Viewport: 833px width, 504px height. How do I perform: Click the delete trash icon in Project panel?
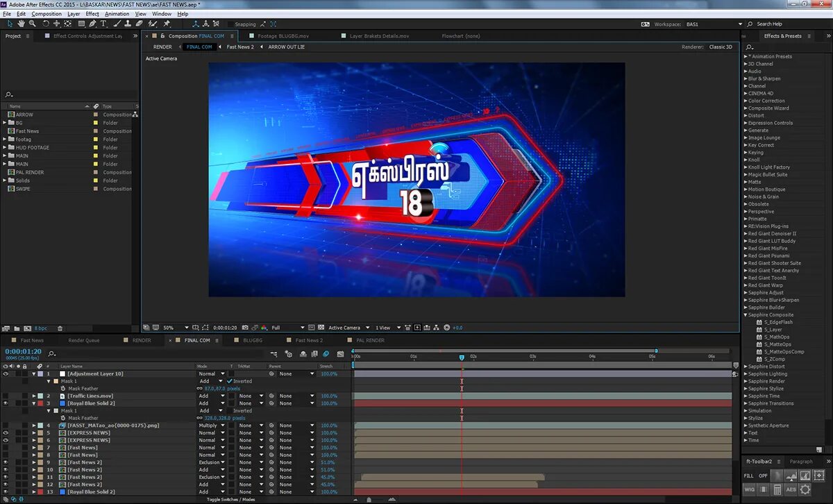[x=60, y=328]
